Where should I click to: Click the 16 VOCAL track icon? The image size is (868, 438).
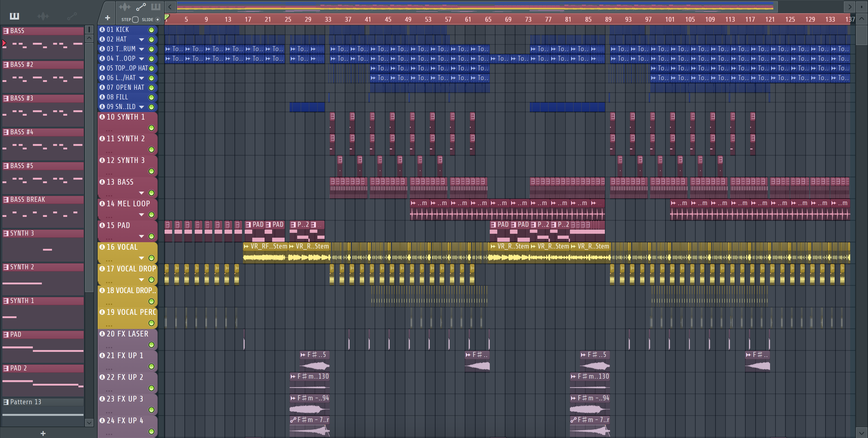[x=102, y=247]
